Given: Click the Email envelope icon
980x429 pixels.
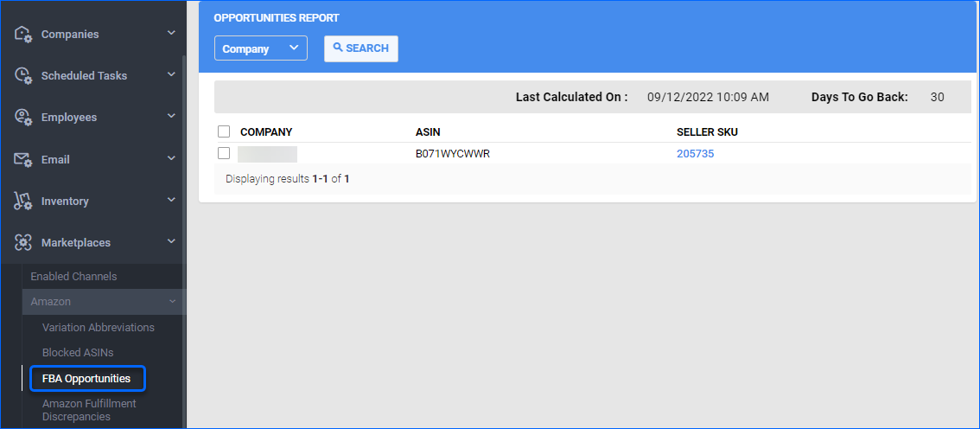Looking at the screenshot, I should [23, 160].
